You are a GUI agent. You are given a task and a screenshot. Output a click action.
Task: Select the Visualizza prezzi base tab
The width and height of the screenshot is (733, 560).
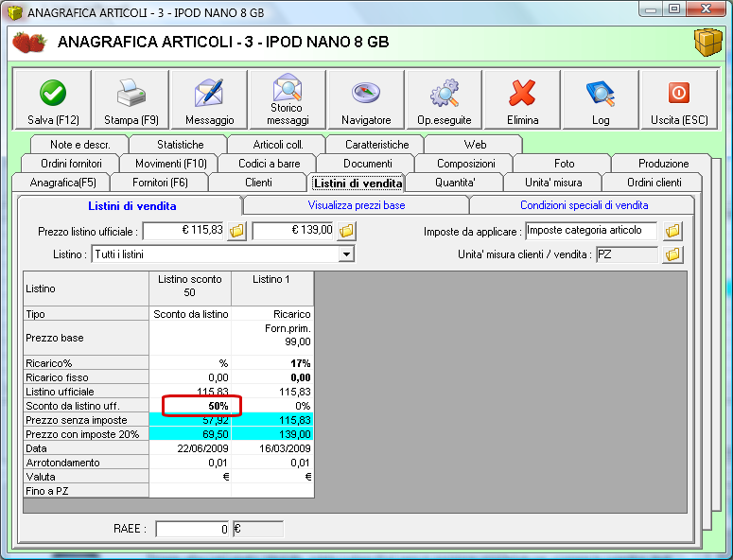tap(356, 205)
